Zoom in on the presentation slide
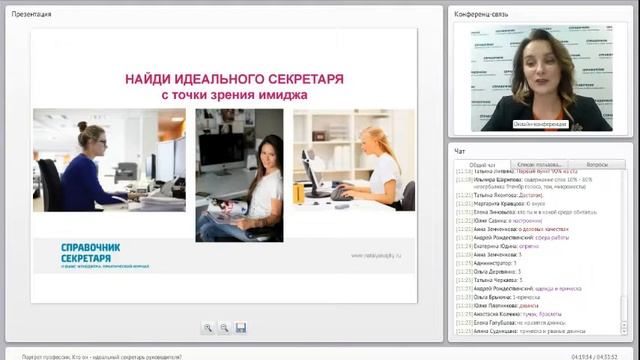The height and width of the screenshot is (360, 640). (x=208, y=328)
